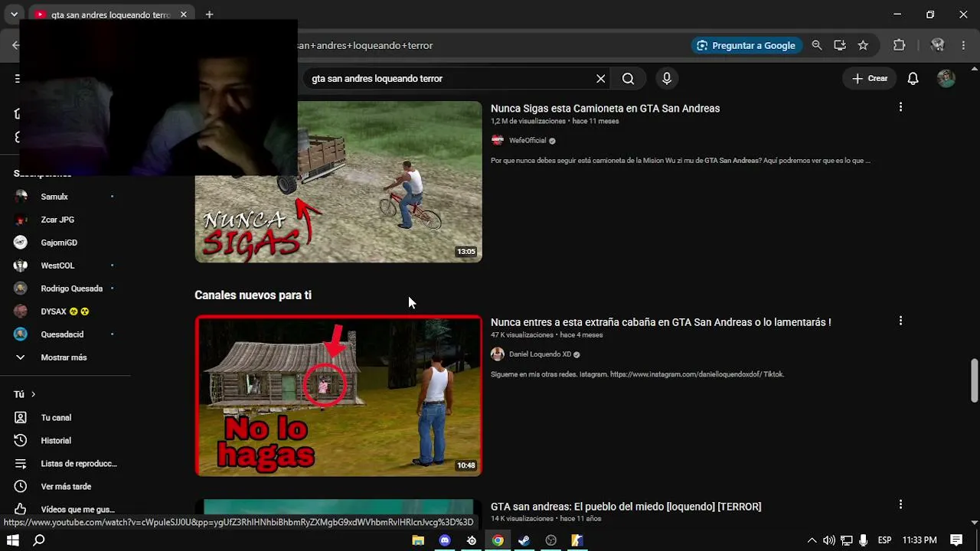Open the Chrome profile avatar
This screenshot has height=551, width=980.
[x=937, y=45]
